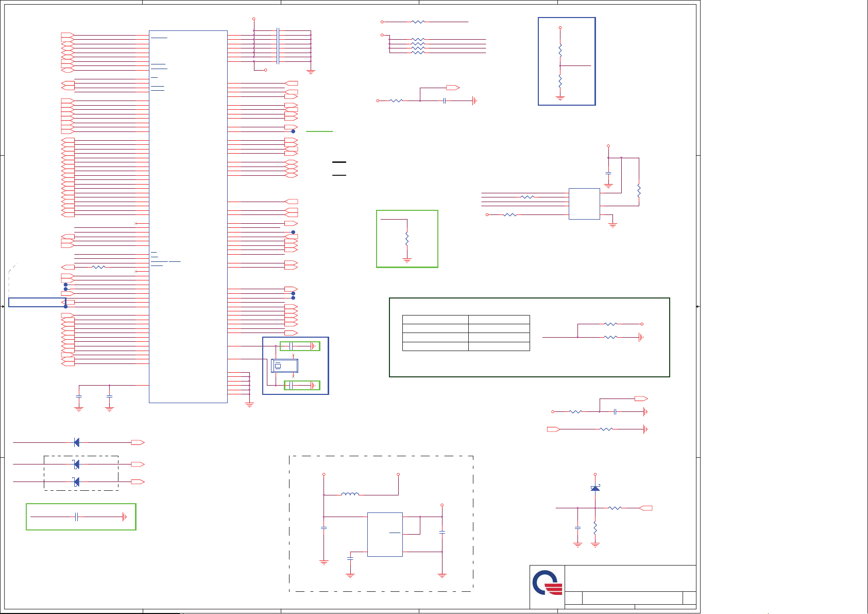868x614 pixels.
Task: Click lower resistor in the dark green box
Action: pos(610,337)
